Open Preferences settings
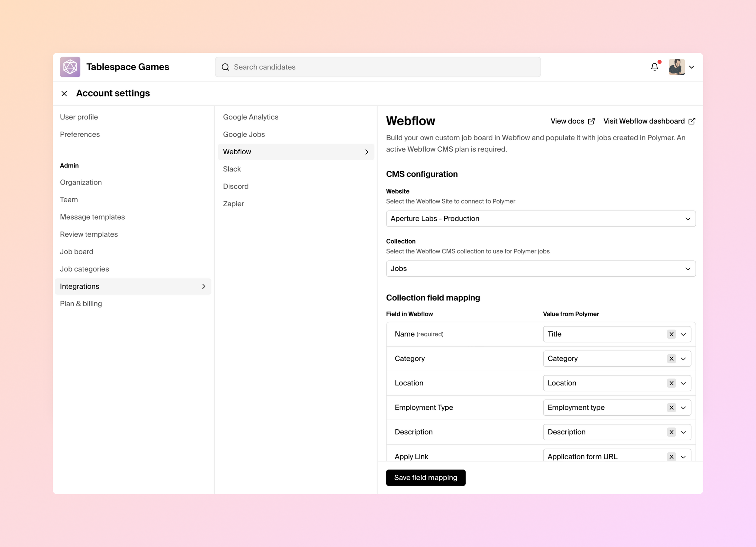Viewport: 756px width, 547px height. 80,134
